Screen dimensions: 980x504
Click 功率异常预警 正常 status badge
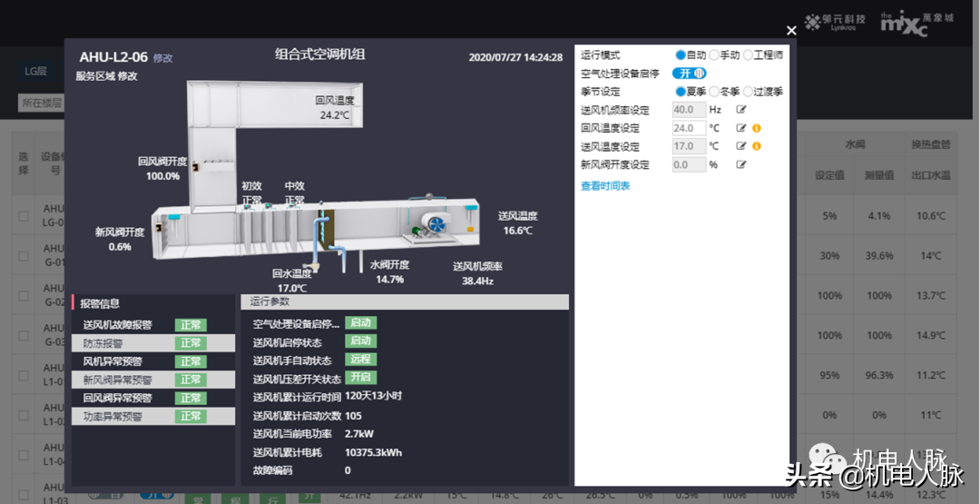[191, 417]
